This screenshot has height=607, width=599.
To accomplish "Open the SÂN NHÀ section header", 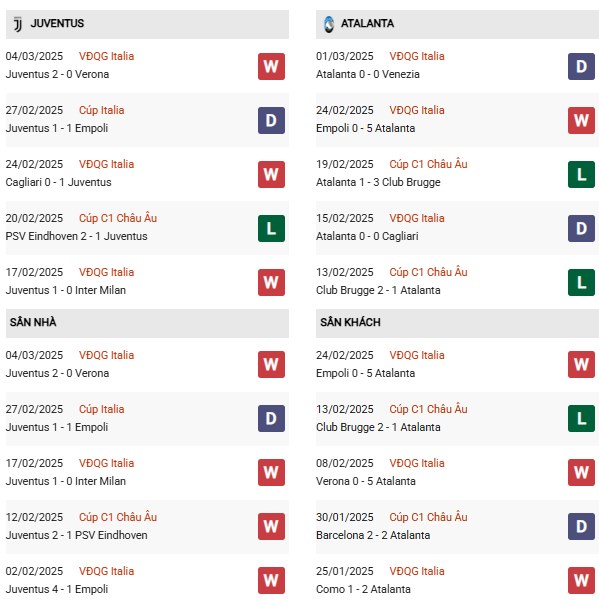I will 147,323.
